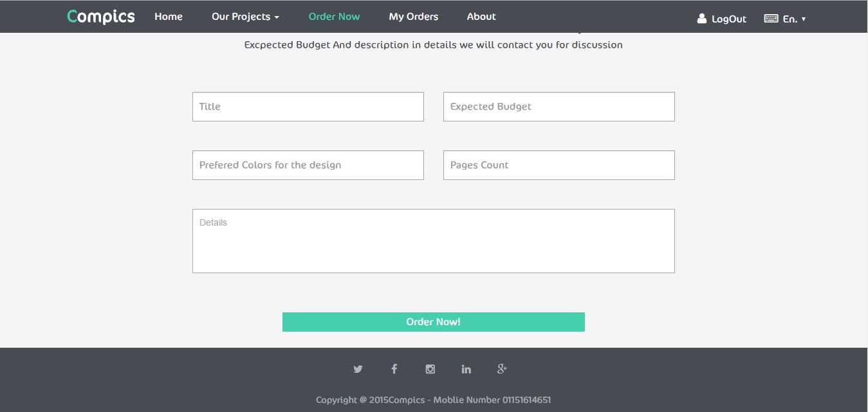Click the Prefered Colors for the design field
Screen dimensions: 868x412
(x=308, y=165)
